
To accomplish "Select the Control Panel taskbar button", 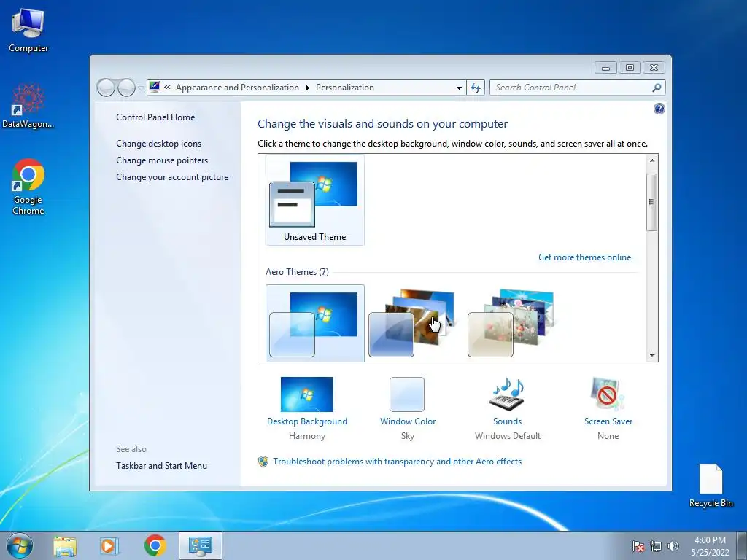I will pyautogui.click(x=201, y=545).
